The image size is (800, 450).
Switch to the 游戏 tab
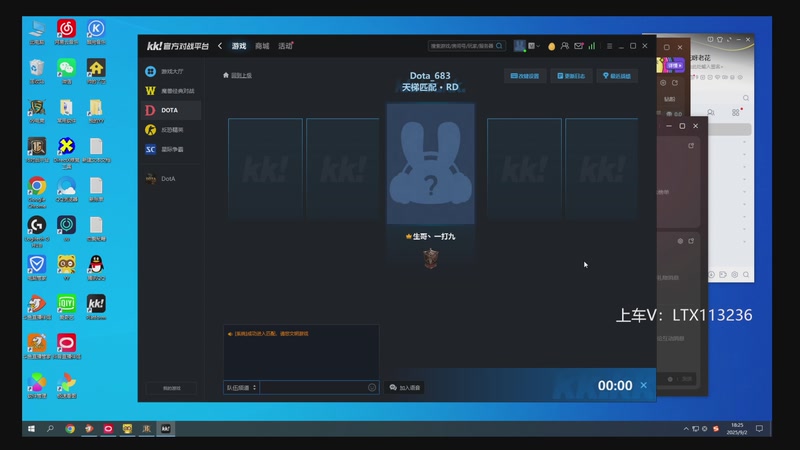239,46
